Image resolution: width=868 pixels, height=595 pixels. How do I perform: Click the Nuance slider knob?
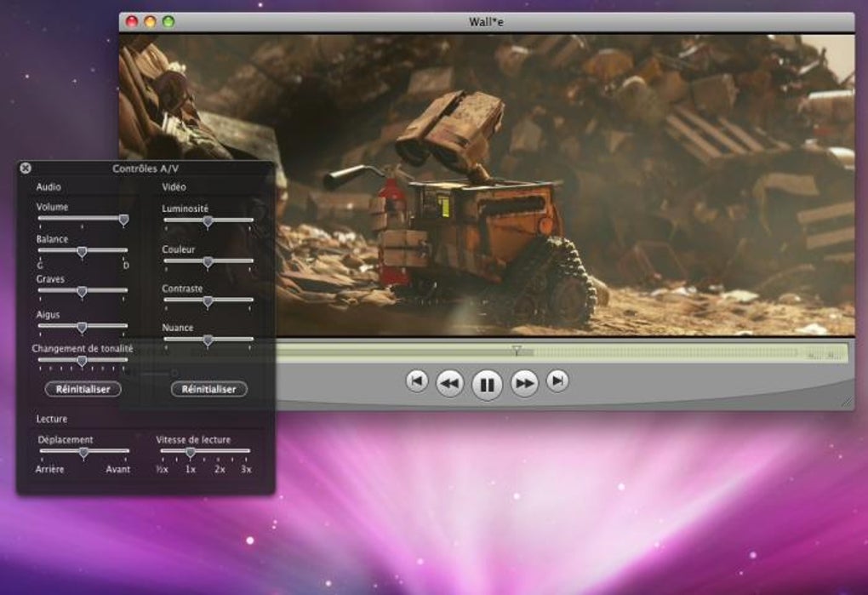[208, 341]
